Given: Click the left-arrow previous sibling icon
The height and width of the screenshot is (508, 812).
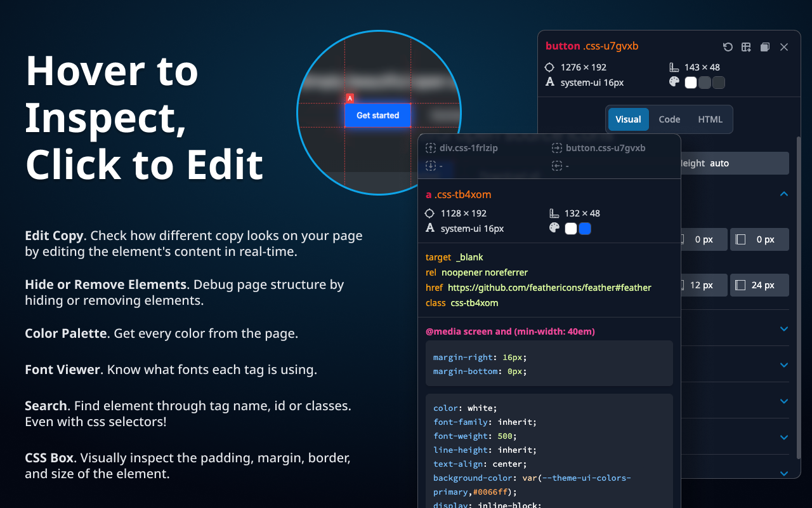Looking at the screenshot, I should 557,166.
